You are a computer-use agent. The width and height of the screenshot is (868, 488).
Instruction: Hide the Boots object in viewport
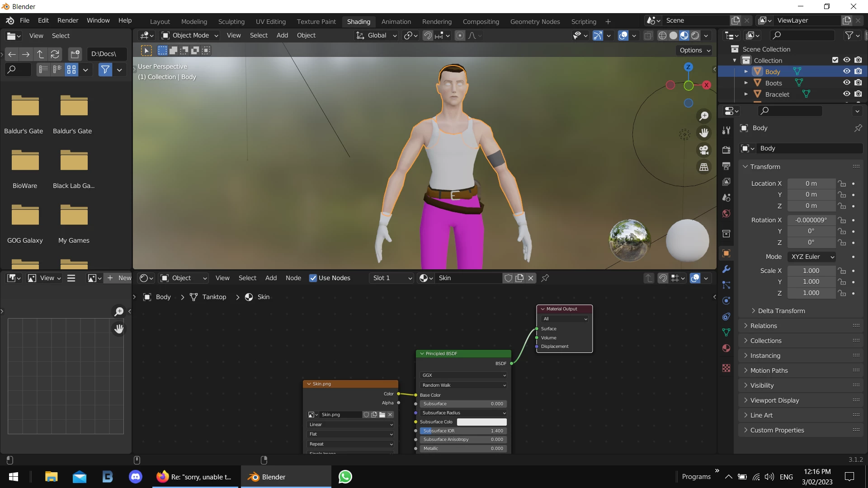847,83
